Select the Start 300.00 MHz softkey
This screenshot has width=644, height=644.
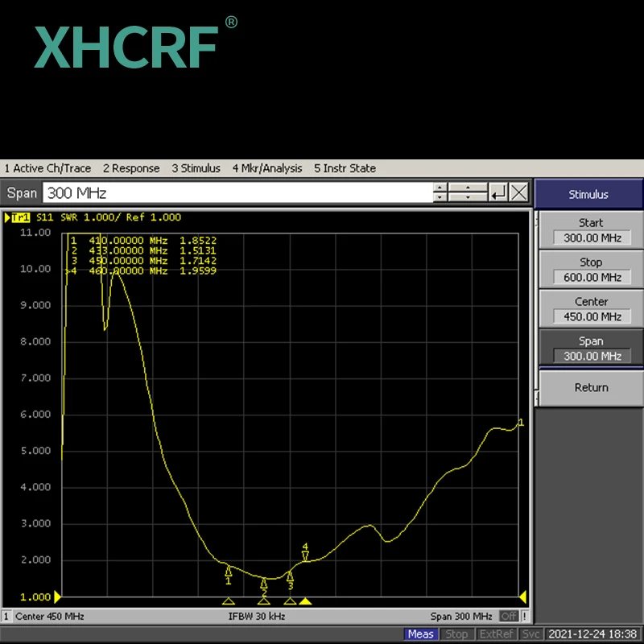591,230
